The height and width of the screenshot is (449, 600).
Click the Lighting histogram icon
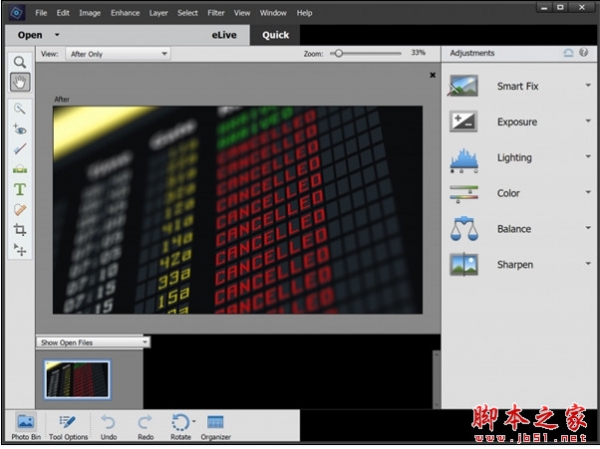[x=464, y=160]
